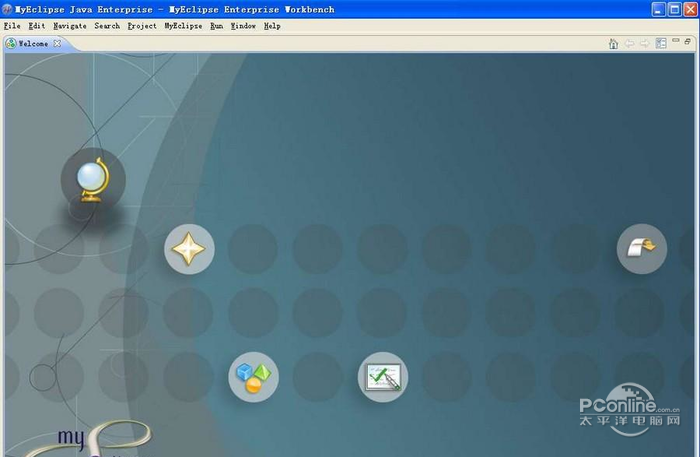This screenshot has width=700, height=457.
Task: Open the Navigate menu
Action: point(70,26)
